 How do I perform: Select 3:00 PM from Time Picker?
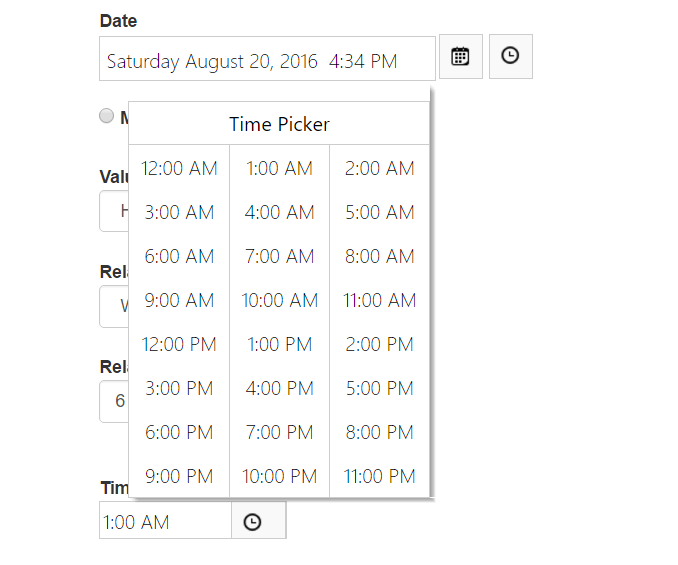(x=179, y=388)
